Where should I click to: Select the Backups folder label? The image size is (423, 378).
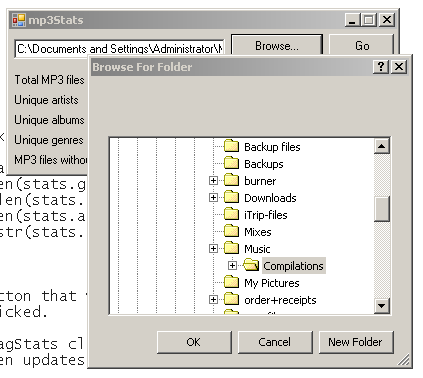click(x=264, y=164)
